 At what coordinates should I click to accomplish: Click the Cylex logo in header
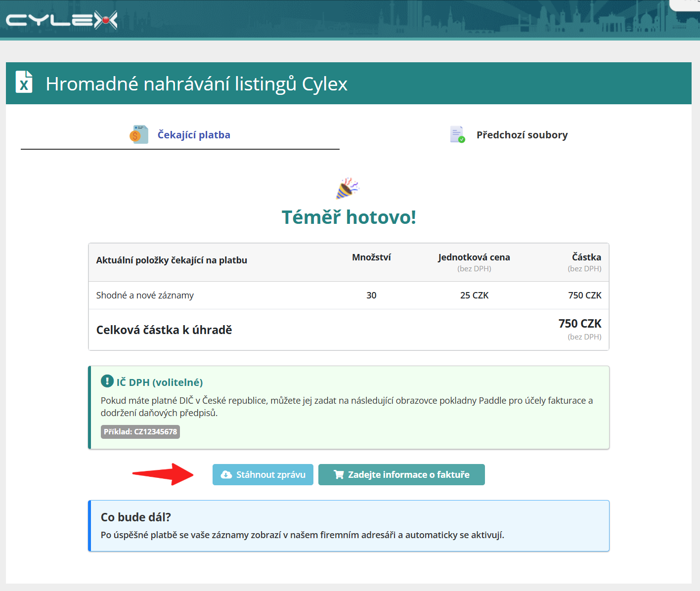[x=62, y=20]
